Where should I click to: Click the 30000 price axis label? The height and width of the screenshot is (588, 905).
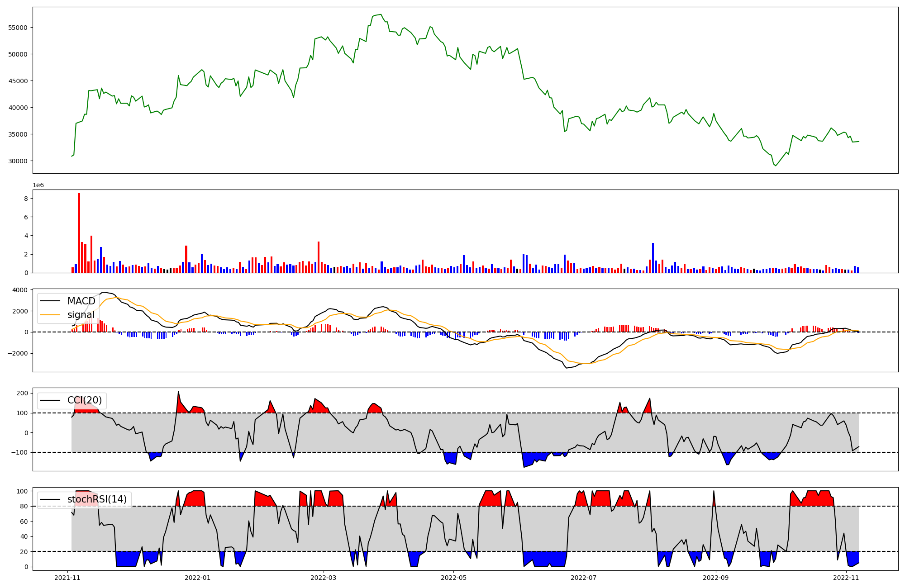click(x=18, y=161)
